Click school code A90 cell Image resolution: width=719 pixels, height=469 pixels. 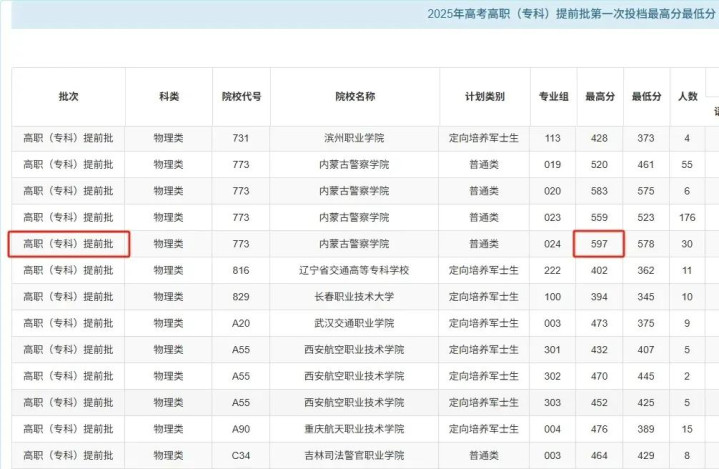(x=241, y=429)
